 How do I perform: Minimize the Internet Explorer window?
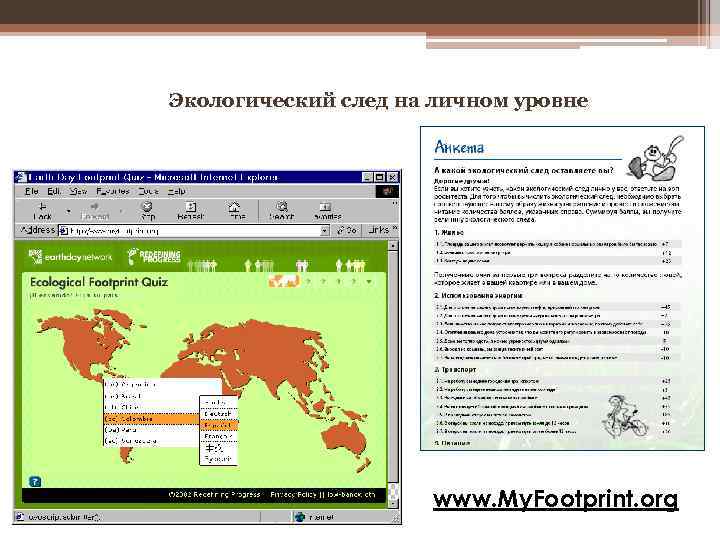pyautogui.click(x=368, y=177)
